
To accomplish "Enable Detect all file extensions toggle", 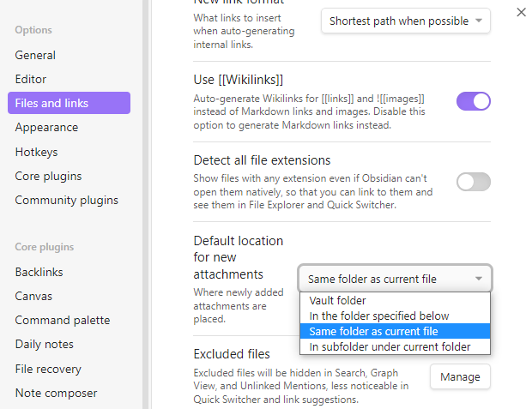I will [x=474, y=182].
